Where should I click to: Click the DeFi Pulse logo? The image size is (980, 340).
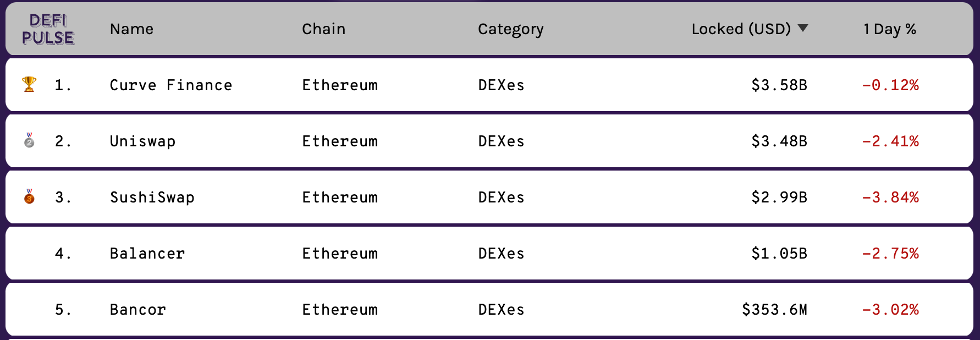coord(48,29)
